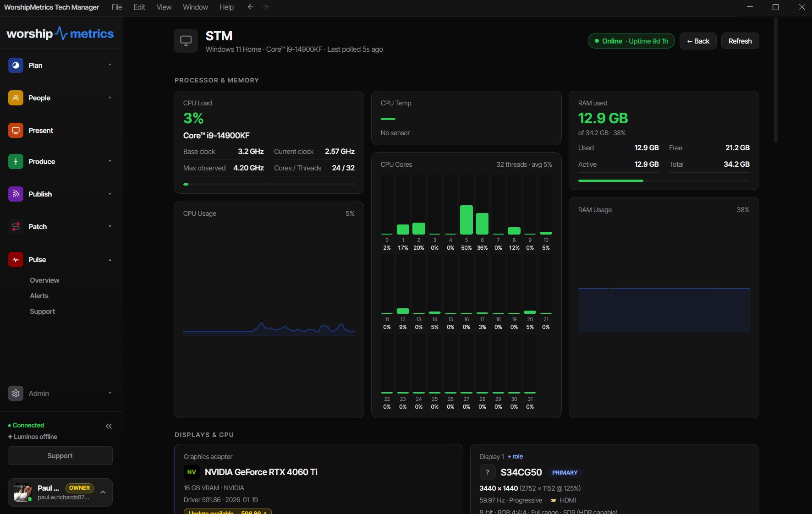Open the File menu
The image size is (812, 514).
click(117, 7)
